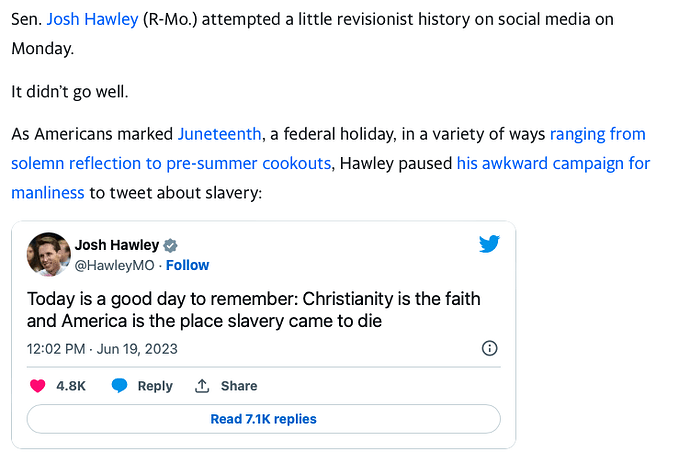Like the tweet with heart icon

pyautogui.click(x=37, y=386)
